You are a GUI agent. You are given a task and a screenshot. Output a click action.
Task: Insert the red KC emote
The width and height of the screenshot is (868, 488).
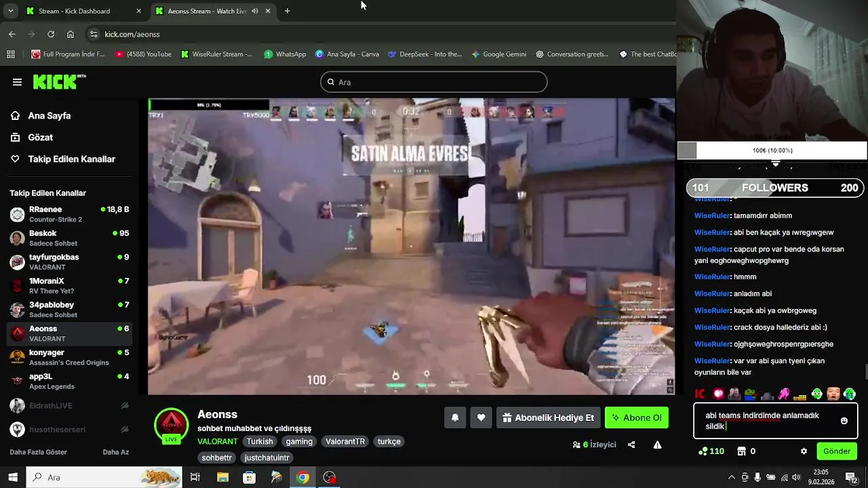point(701,394)
